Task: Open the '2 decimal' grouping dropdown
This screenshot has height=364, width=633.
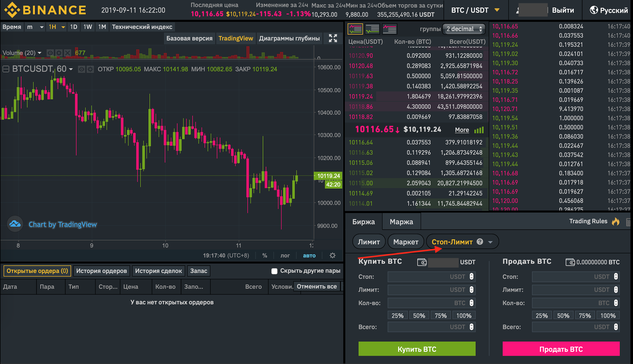Action: (x=464, y=29)
